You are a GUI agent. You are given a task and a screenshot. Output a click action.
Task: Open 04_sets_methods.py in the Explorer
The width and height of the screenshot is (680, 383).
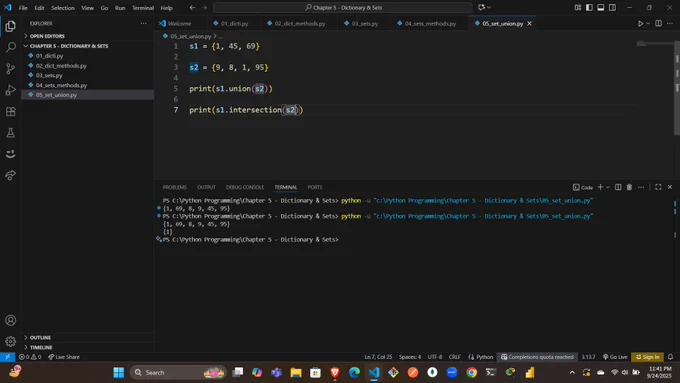coord(61,85)
